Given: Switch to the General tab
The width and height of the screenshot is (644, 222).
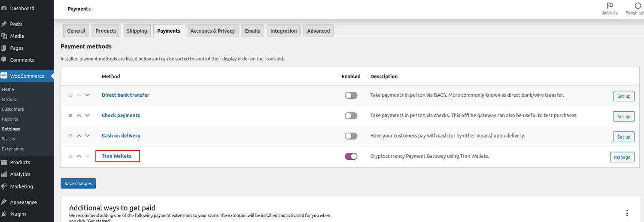Looking at the screenshot, I should coord(76,31).
